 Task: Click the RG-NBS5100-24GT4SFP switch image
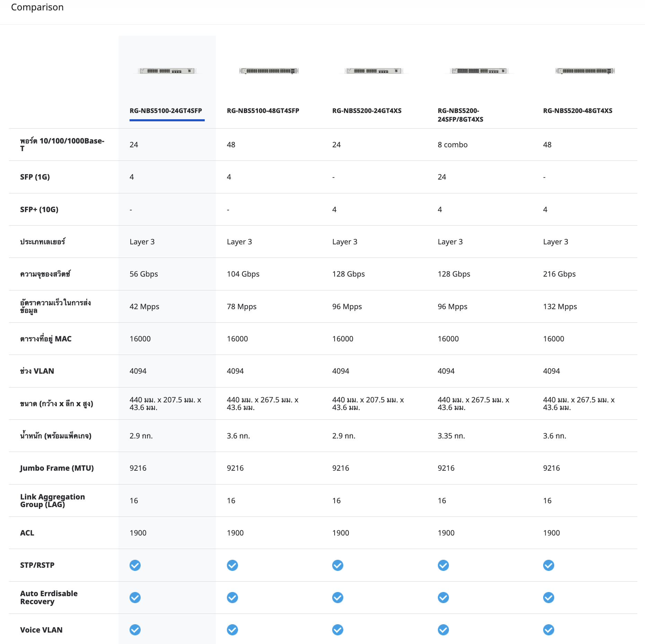167,71
